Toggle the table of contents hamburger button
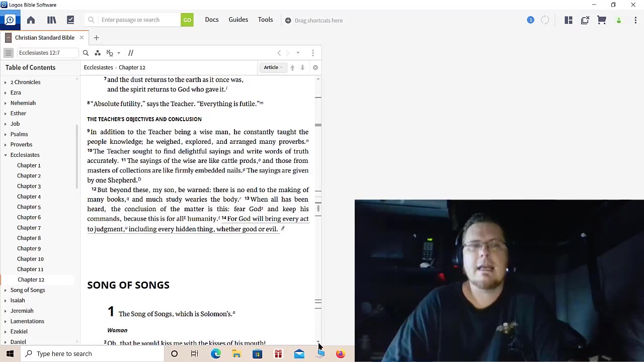 tap(8, 53)
